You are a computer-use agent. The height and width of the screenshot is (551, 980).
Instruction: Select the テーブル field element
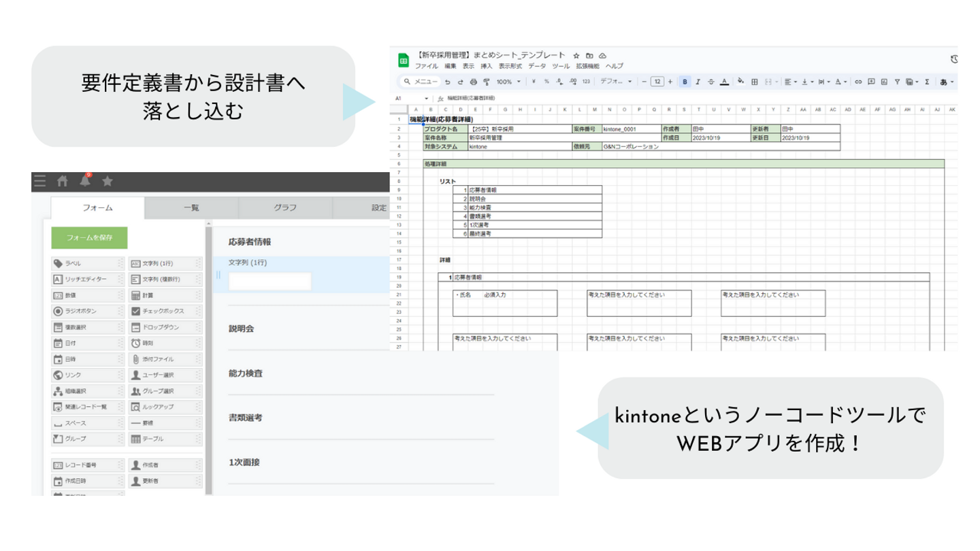pyautogui.click(x=165, y=439)
